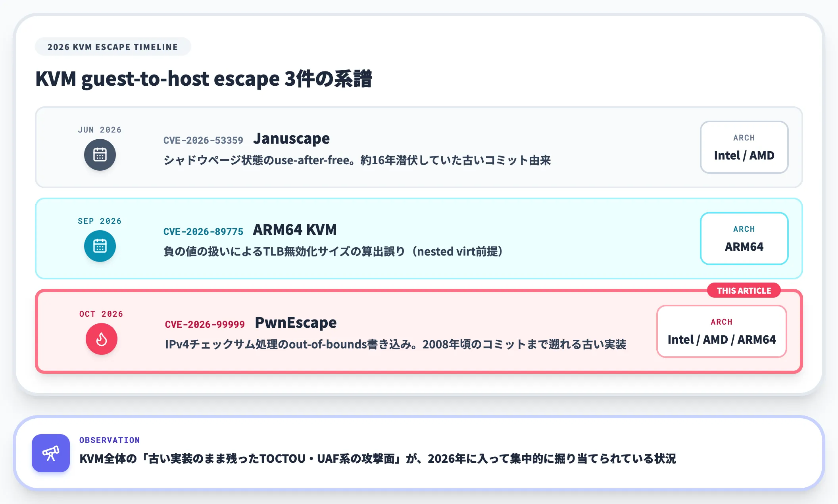Click the Intel / AMD / ARM64 box
838x504 pixels.
click(x=722, y=331)
